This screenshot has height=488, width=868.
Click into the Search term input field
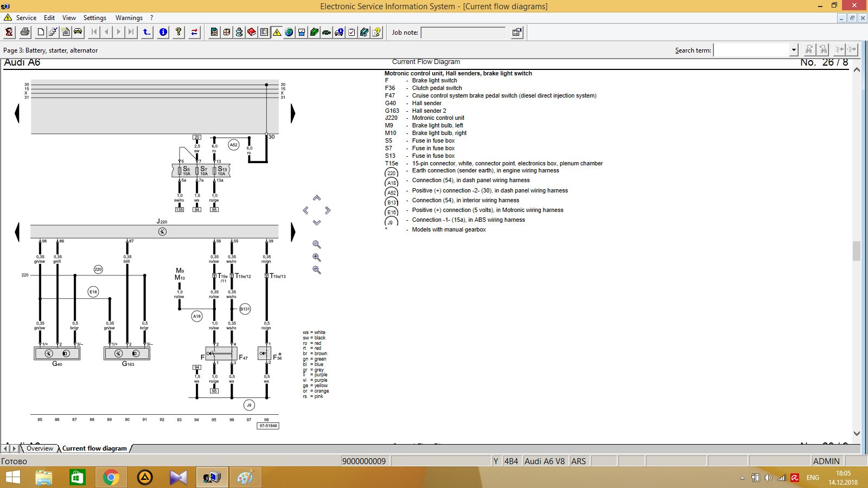coord(751,50)
